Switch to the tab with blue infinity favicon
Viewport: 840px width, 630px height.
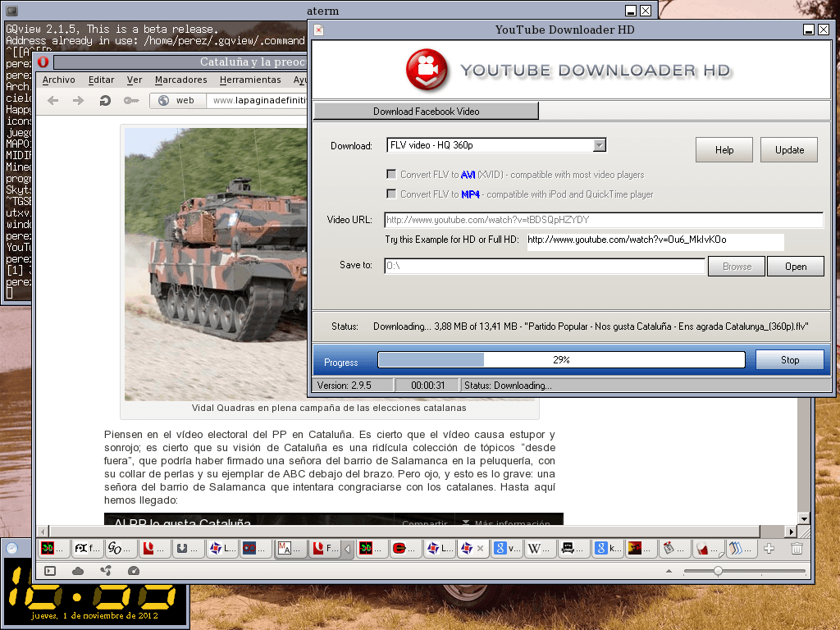click(255, 549)
